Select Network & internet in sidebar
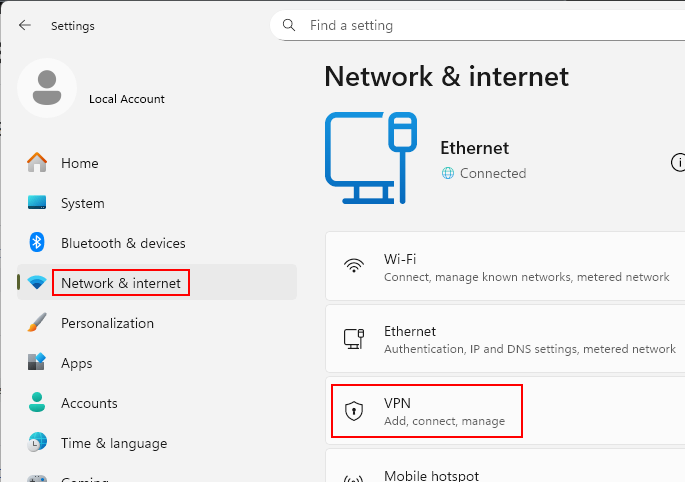This screenshot has width=685, height=482. click(121, 283)
